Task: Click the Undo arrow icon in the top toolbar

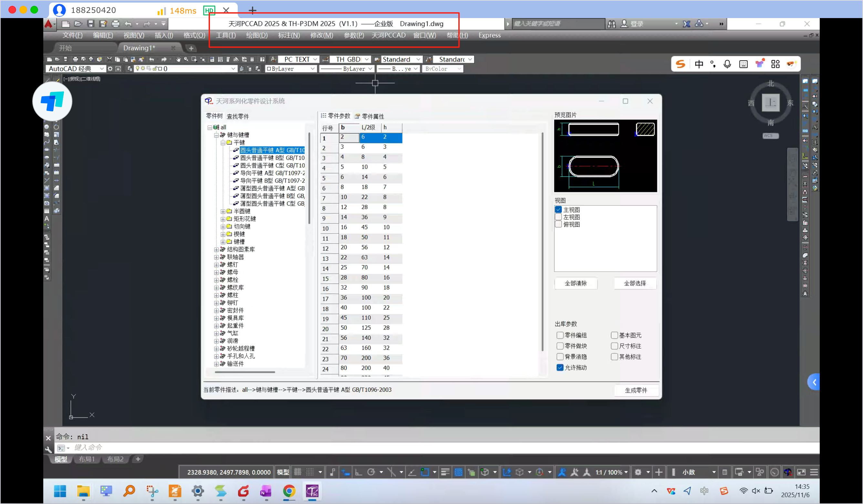Action: coord(128,24)
